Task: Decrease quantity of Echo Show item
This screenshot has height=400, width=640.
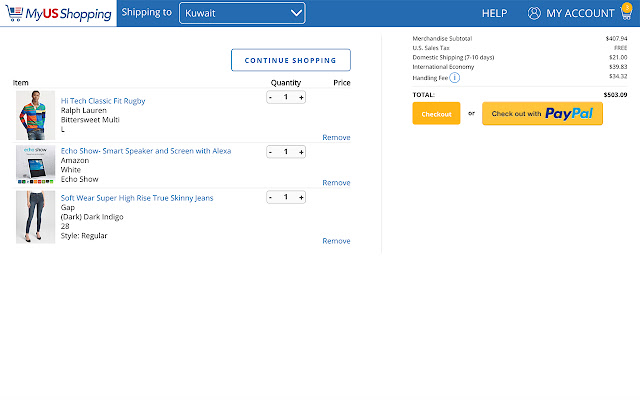Action: point(271,152)
